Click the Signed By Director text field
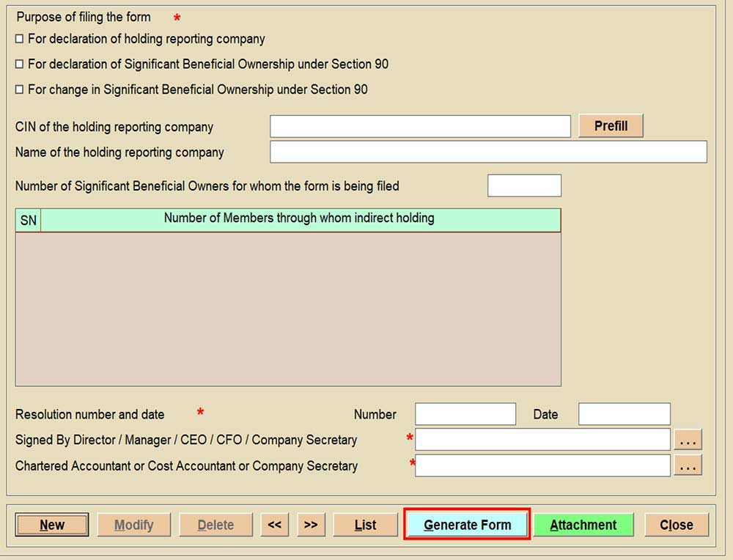733x560 pixels. [542, 440]
